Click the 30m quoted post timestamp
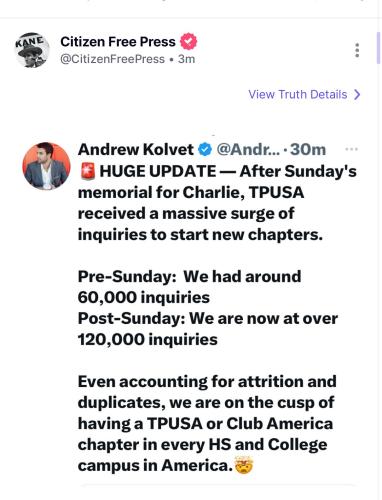Screen dimensions: 382x500 (x=308, y=149)
